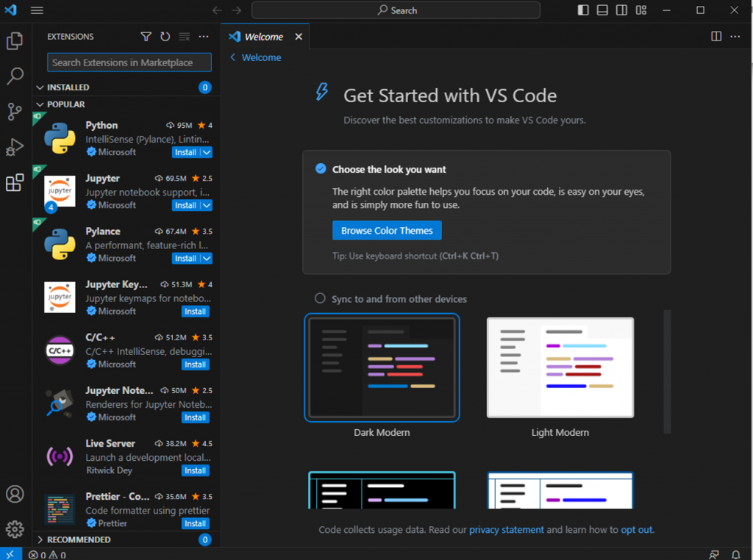
Task: Focus the Search Extensions in Marketplace field
Action: [x=129, y=62]
